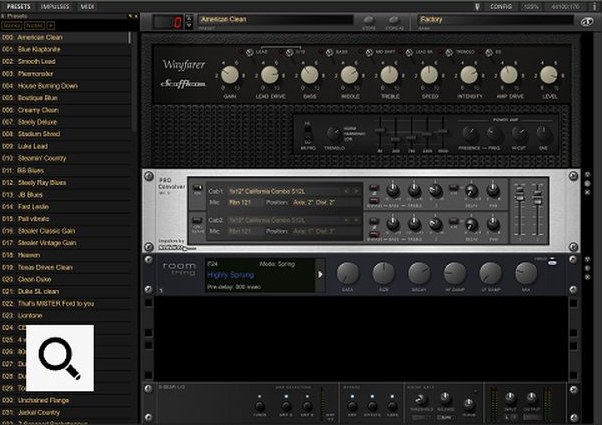The height and width of the screenshot is (425, 602).
Task: Toggle the BASS switch on the amp
Action: [329, 52]
